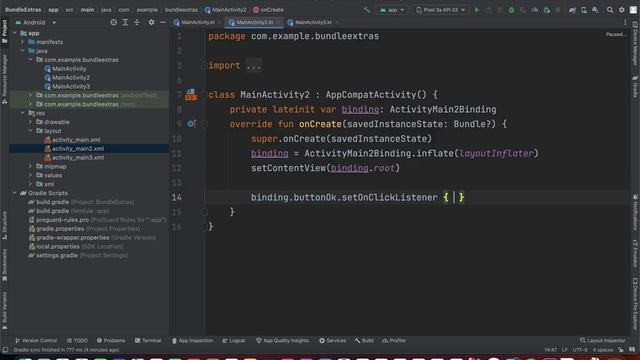
Task: Open Bookmarks side tab
Action: pyautogui.click(x=4, y=265)
